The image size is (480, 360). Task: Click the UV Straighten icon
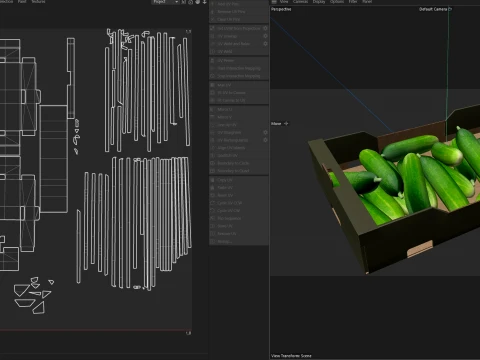[x=213, y=132]
